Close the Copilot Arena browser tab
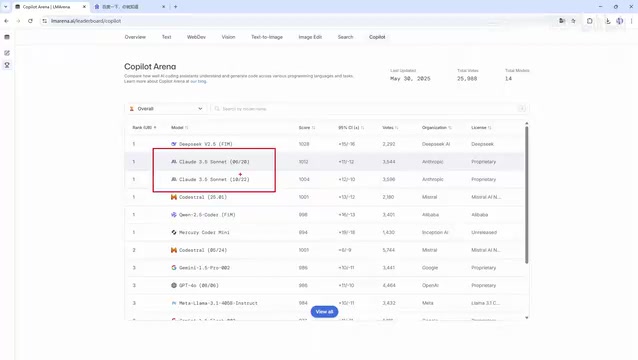The height and width of the screenshot is (360, 638). tap(84, 7)
